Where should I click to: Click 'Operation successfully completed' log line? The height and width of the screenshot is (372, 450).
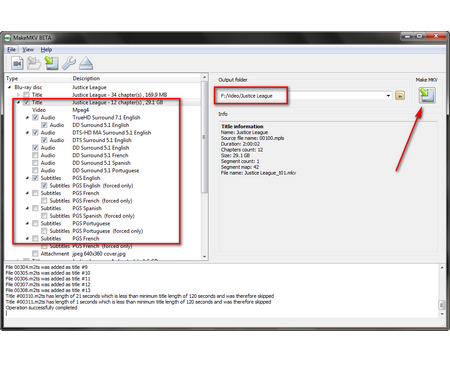41,308
